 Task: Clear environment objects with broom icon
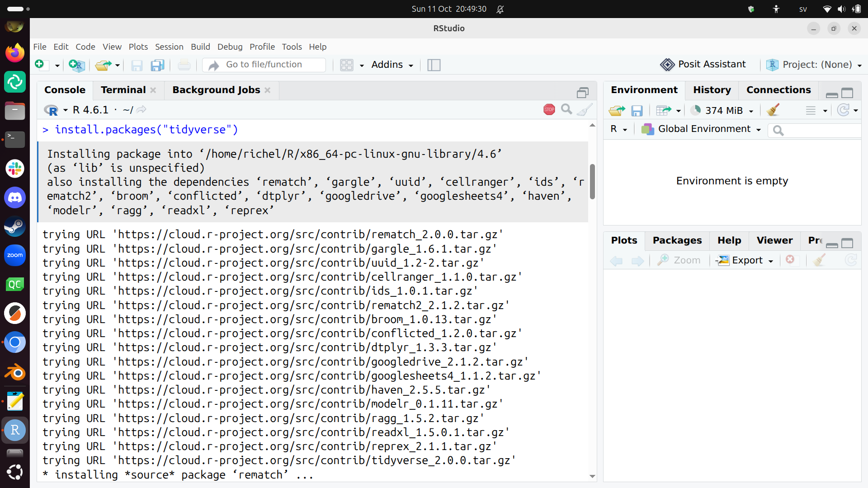[x=773, y=110]
